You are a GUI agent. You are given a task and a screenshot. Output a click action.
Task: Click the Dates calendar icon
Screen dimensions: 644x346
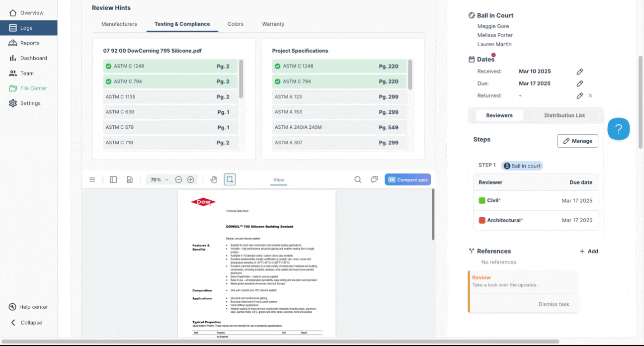click(x=472, y=59)
